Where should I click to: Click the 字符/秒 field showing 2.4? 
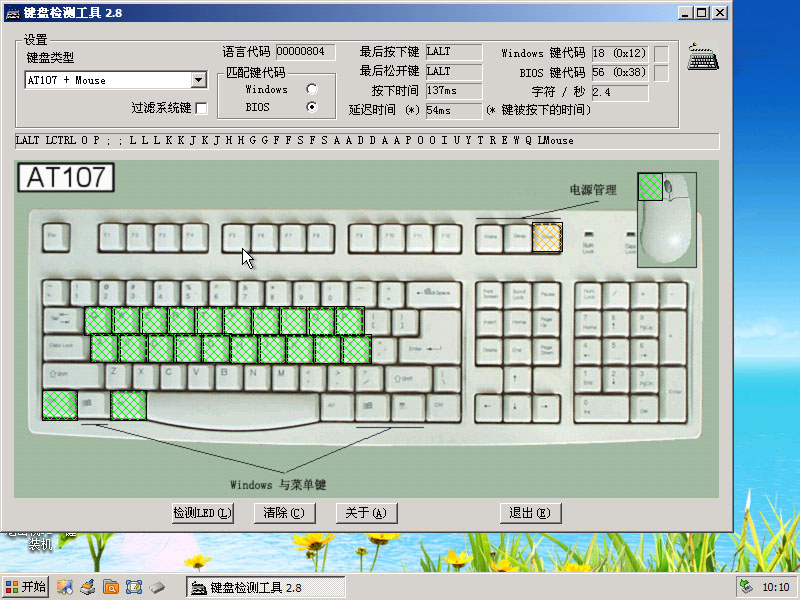click(619, 92)
